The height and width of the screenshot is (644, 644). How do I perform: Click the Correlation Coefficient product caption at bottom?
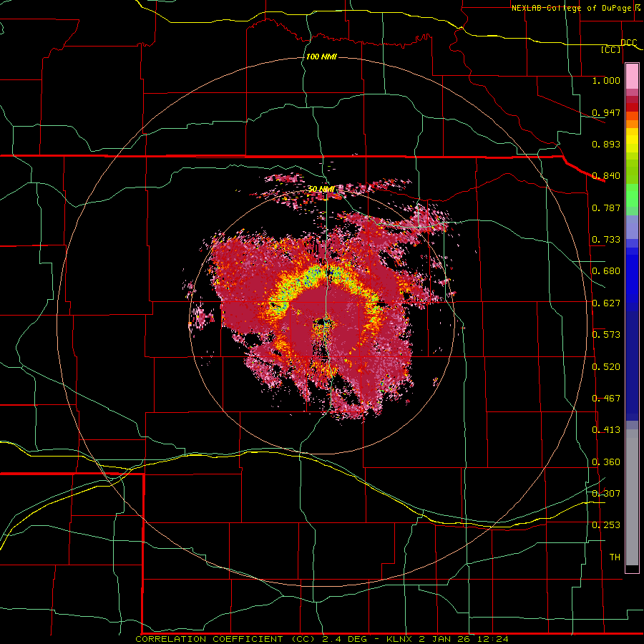click(321, 639)
